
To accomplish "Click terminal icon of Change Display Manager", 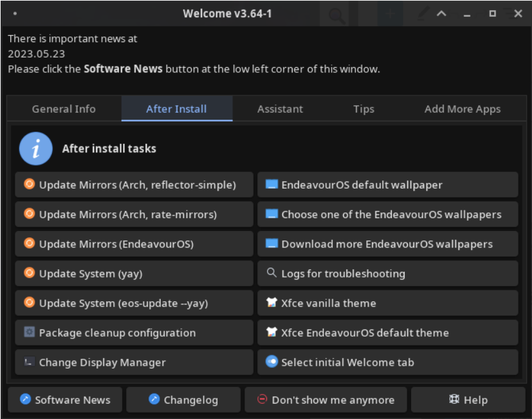I will click(29, 361).
